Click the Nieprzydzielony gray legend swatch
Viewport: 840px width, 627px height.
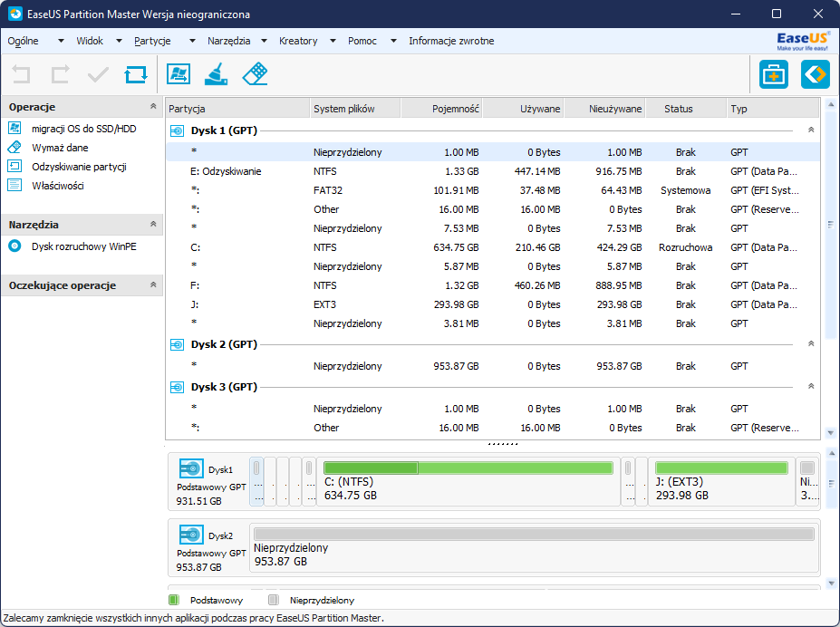pos(274,600)
